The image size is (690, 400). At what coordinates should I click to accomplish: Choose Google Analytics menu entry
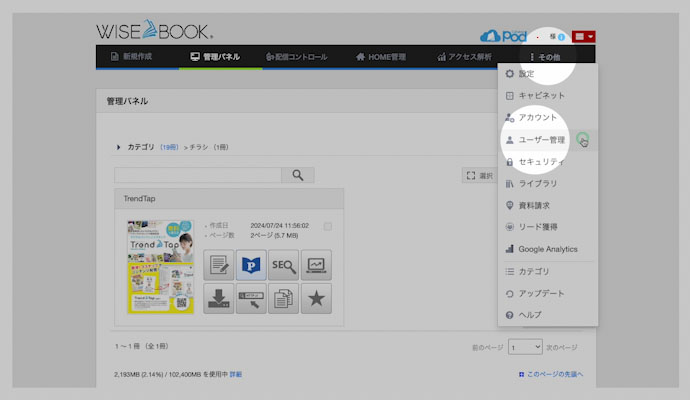click(x=547, y=249)
